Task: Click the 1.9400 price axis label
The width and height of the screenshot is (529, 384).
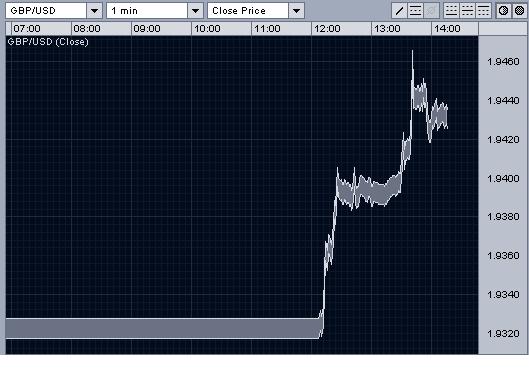Action: [x=503, y=178]
